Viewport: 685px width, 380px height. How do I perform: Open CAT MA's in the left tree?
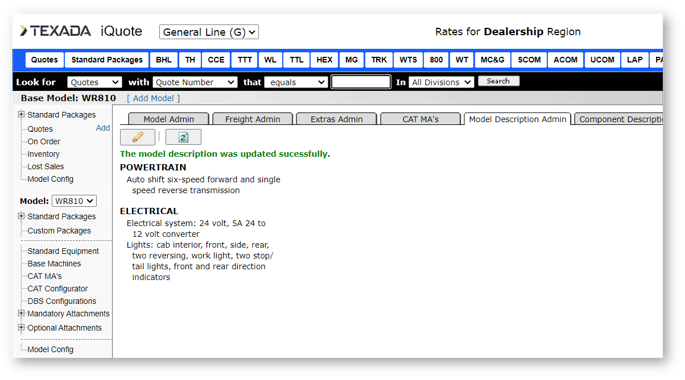pos(45,276)
